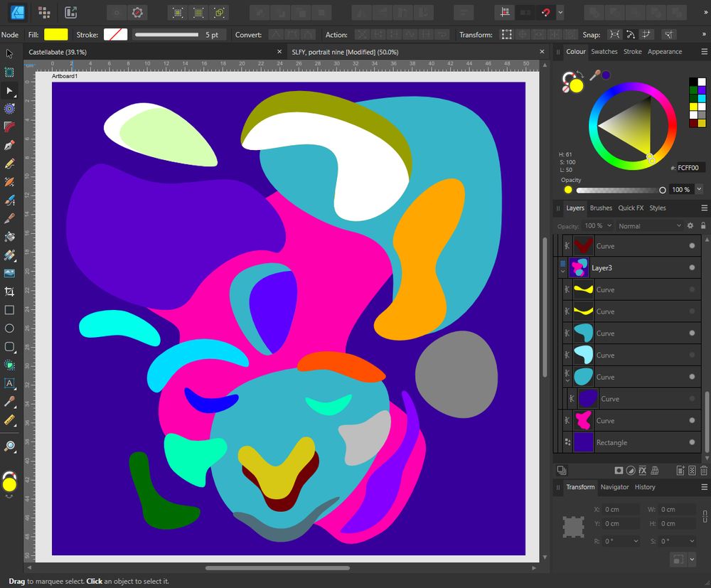Select the Pen tool
The image size is (711, 588).
point(9,145)
